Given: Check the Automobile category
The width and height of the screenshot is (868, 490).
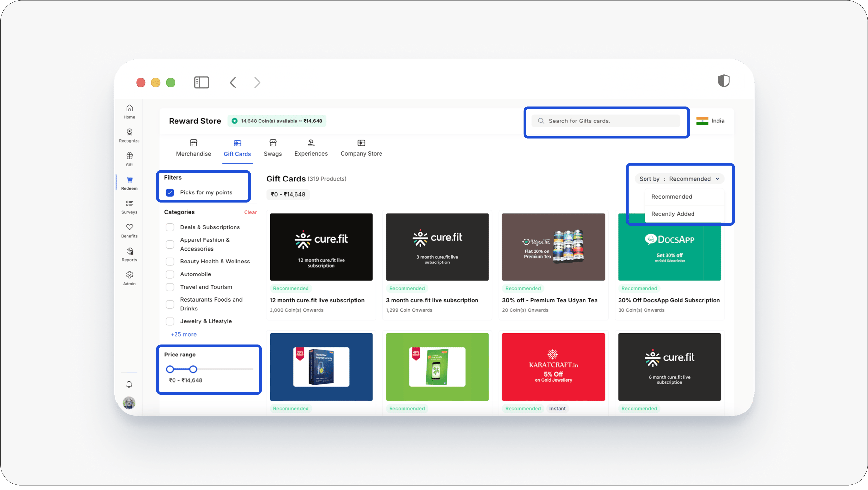Looking at the screenshot, I should tap(170, 274).
